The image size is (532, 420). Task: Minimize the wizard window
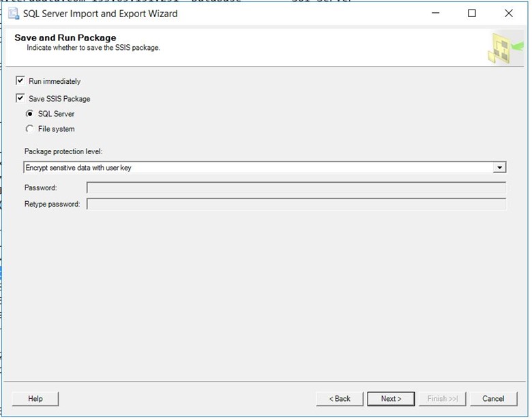pos(436,13)
